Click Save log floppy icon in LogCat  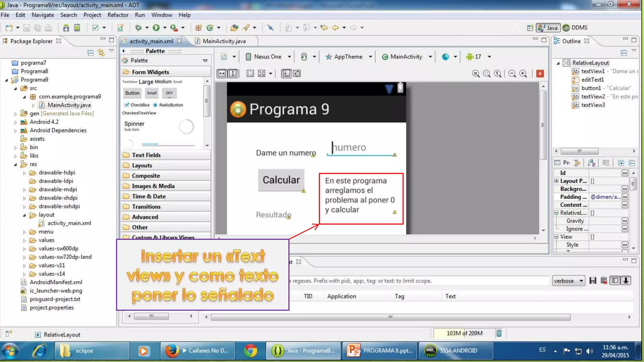(x=593, y=281)
